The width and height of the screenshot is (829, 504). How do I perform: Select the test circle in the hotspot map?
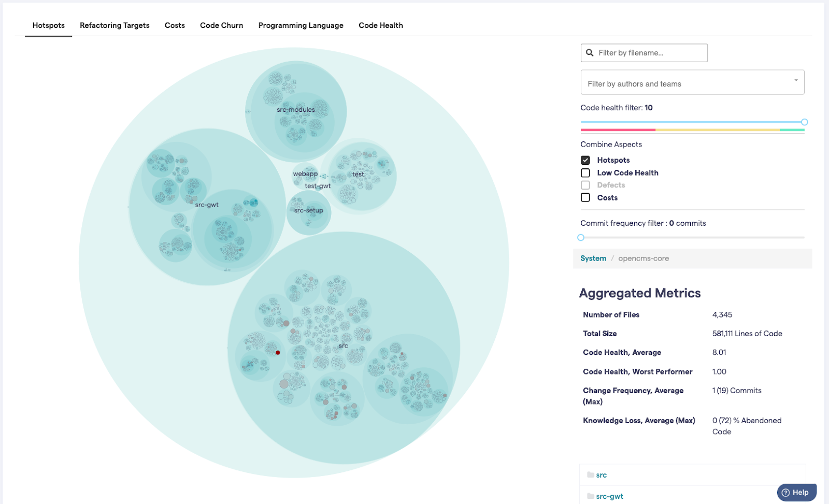pyautogui.click(x=358, y=175)
